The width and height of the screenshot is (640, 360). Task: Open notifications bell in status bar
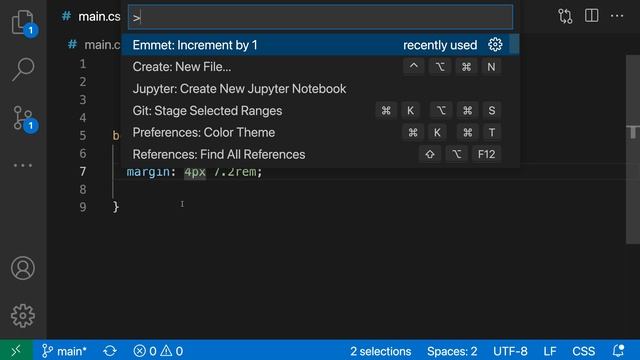click(618, 351)
